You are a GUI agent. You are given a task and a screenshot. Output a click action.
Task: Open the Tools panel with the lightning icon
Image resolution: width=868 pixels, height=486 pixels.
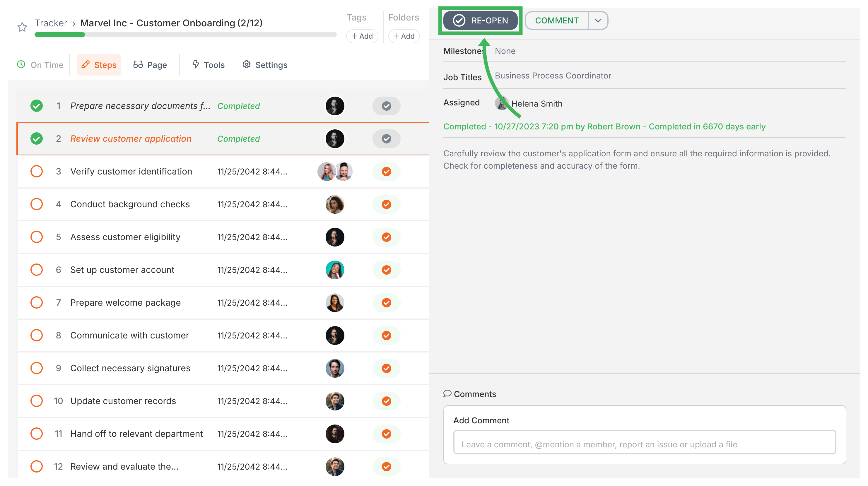point(197,65)
